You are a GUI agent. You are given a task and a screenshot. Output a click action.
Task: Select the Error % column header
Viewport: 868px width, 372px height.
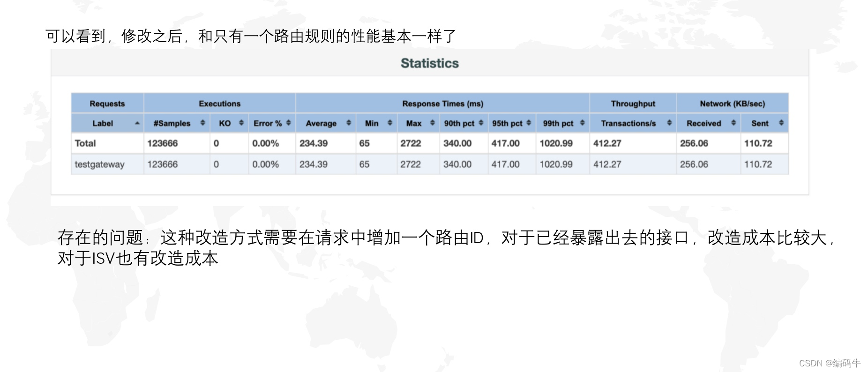(x=272, y=123)
